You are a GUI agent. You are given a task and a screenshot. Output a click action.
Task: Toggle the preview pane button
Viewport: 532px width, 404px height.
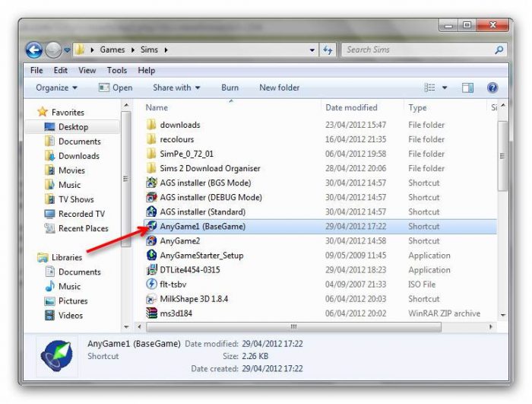click(467, 88)
